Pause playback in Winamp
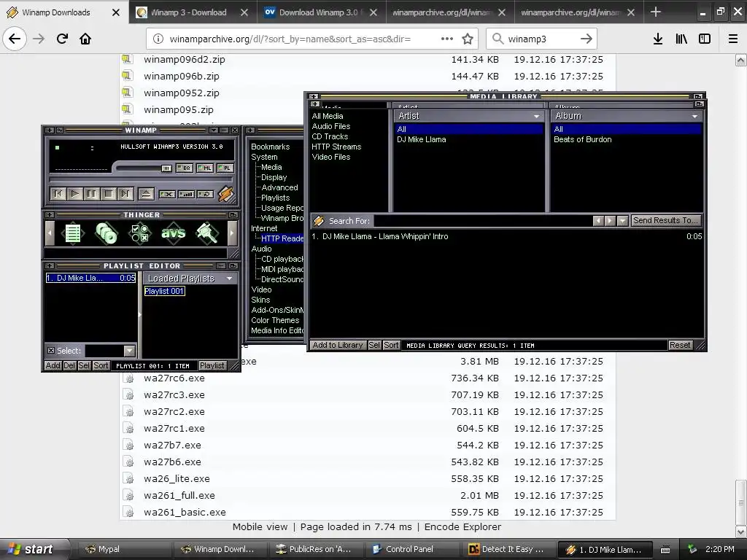Screen dimensions: 747x560 click(91, 194)
